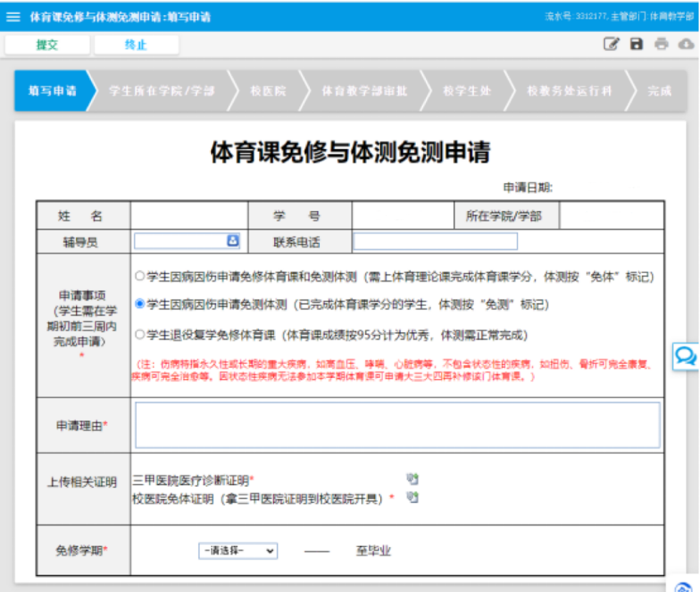This screenshot has height=592, width=700.
Task: Select the 体育教学部审批 workflow step
Action: pyautogui.click(x=364, y=91)
